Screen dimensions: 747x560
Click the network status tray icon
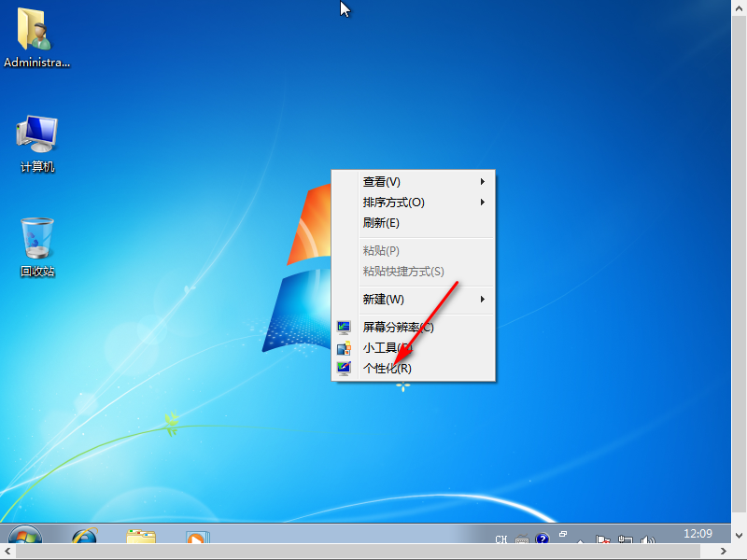[x=626, y=539]
